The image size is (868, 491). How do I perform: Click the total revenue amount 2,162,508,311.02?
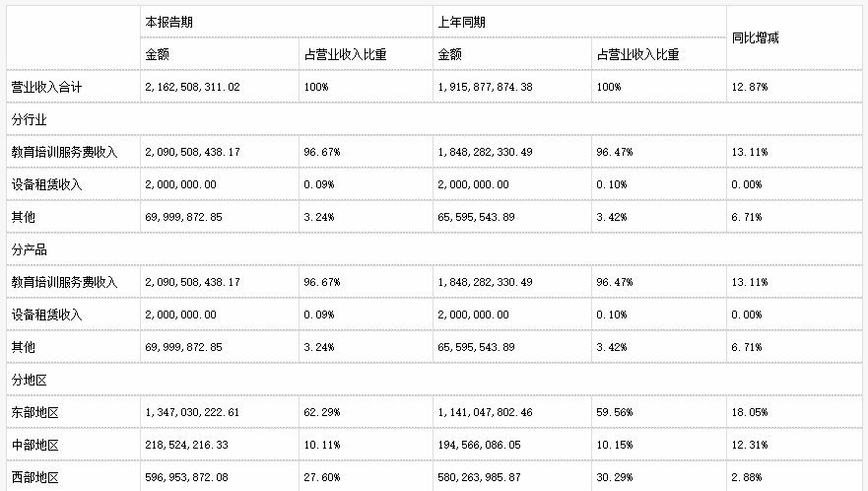click(x=192, y=87)
